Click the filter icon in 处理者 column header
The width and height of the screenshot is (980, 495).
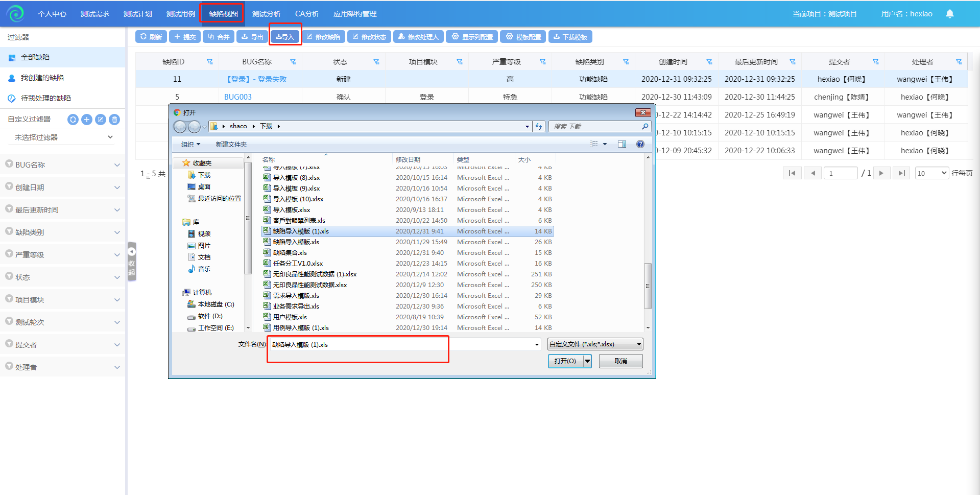[x=959, y=62]
